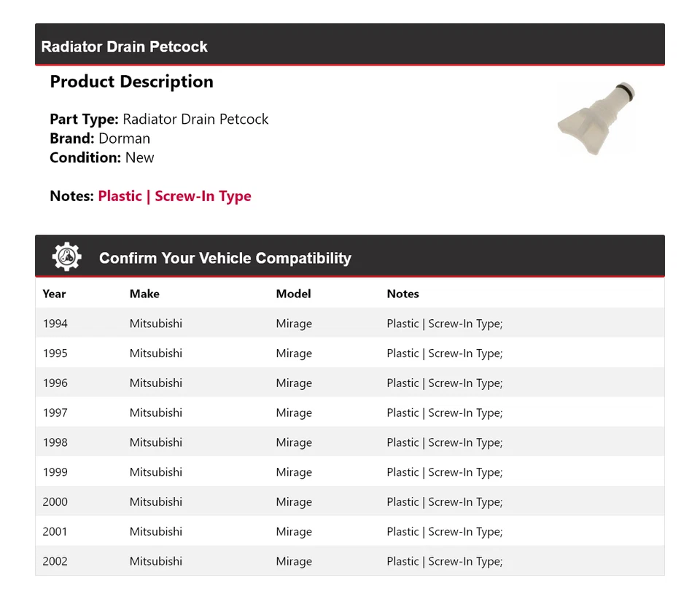Image resolution: width=700 pixels, height=599 pixels.
Task: Click the gear icon beside Confirm Your Vehicle Compatibility
Action: (x=66, y=257)
